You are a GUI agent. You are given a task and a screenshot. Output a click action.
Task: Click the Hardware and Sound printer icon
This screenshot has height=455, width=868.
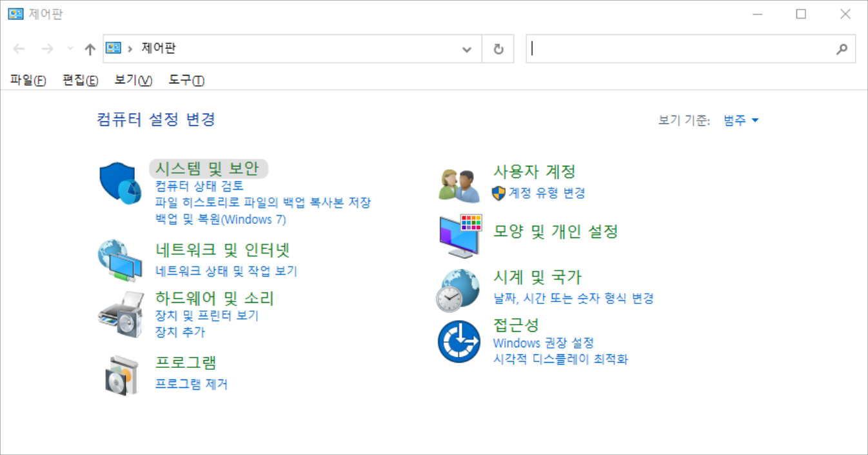[x=120, y=315]
